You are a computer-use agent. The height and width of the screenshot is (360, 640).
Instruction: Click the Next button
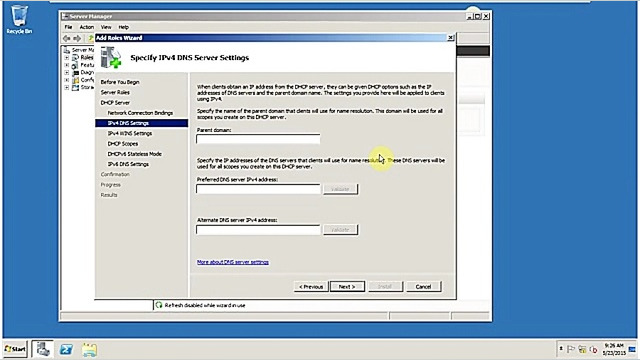pos(347,287)
